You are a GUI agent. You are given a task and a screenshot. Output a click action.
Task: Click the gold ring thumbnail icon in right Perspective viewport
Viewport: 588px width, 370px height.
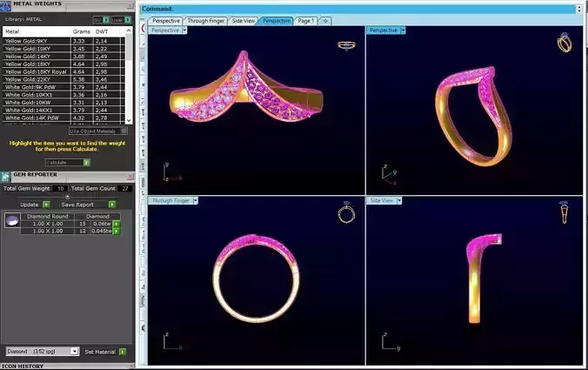coord(565,43)
